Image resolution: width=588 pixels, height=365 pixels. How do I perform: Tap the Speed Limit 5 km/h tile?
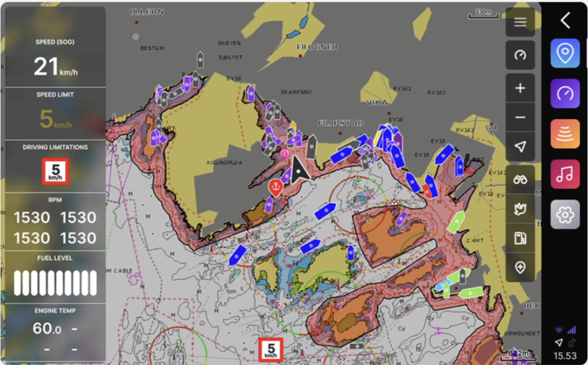pos(55,114)
